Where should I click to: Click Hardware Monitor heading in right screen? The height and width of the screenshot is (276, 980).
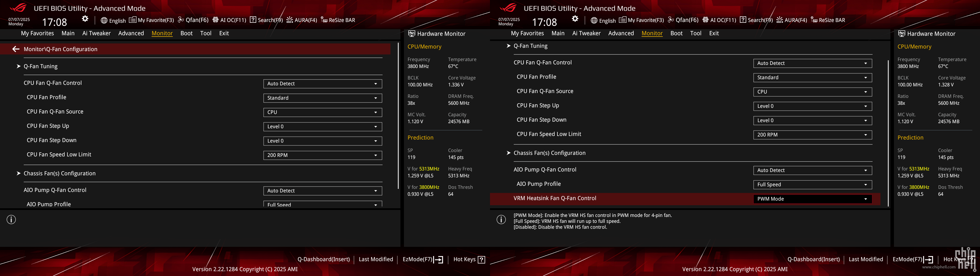click(x=927, y=34)
